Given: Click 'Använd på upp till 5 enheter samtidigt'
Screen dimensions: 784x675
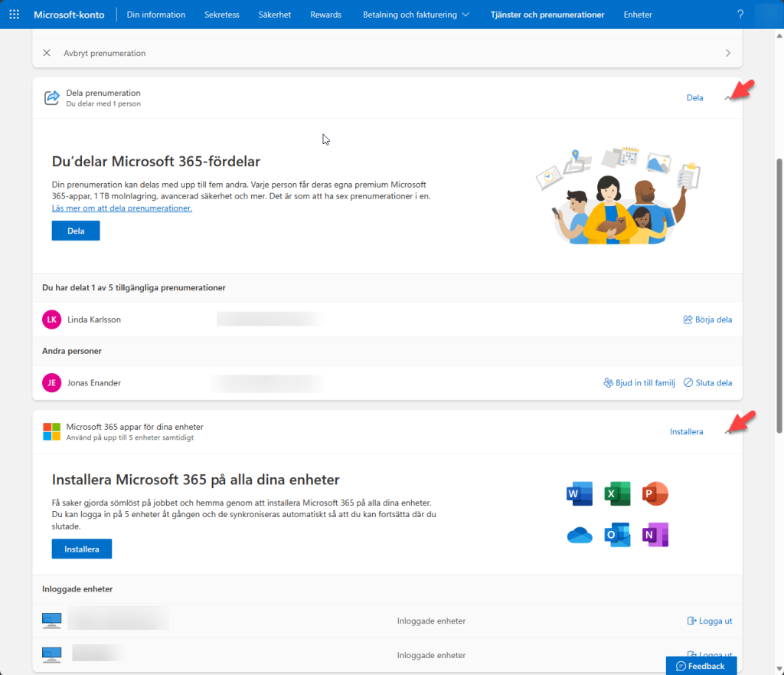Looking at the screenshot, I should (130, 437).
